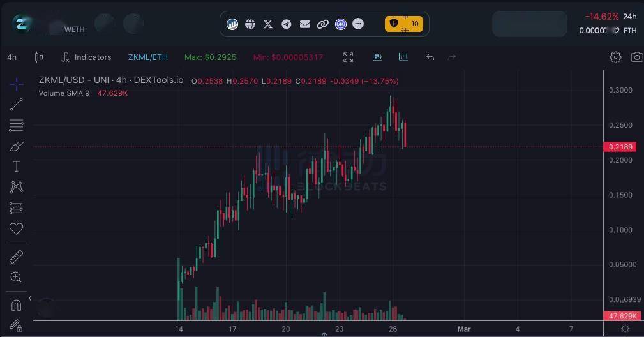
Task: Expand the more links ellipsis menu
Action: tap(358, 24)
